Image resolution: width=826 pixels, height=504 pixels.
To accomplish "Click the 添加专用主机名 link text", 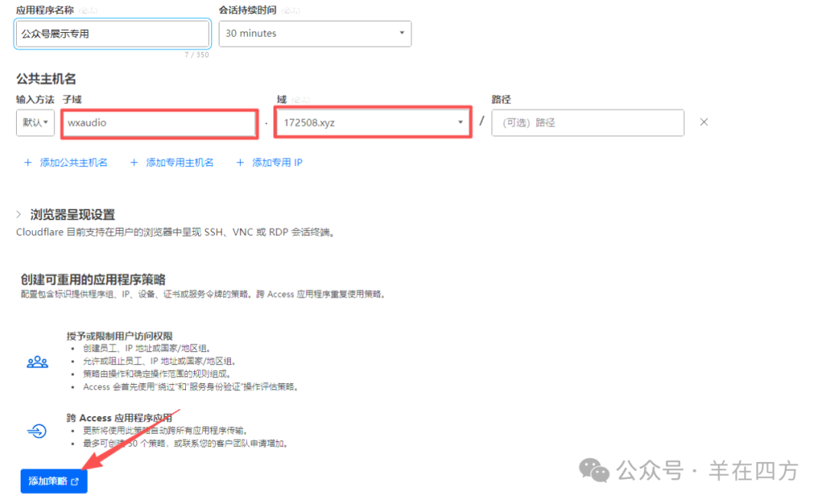I will [x=180, y=163].
